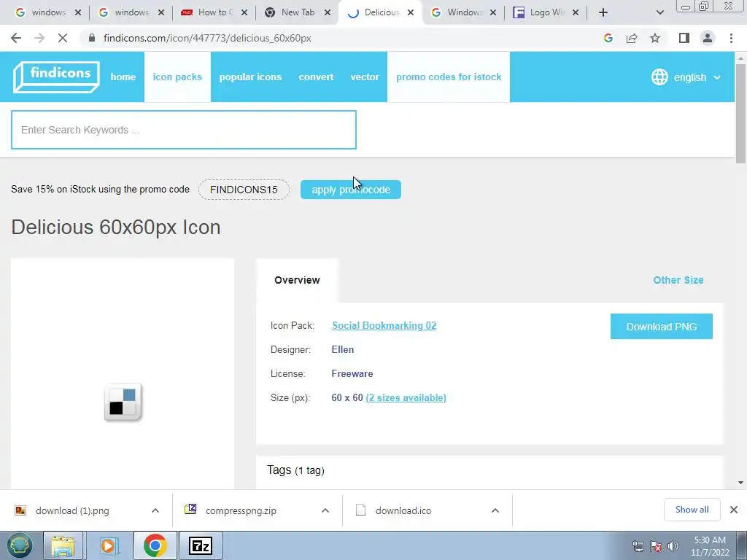Click apply promocode button

[351, 190]
